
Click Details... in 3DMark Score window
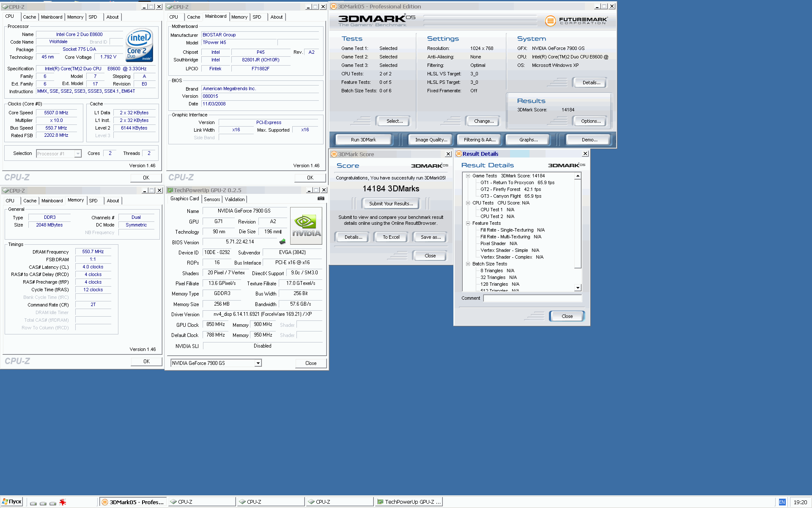click(x=353, y=237)
